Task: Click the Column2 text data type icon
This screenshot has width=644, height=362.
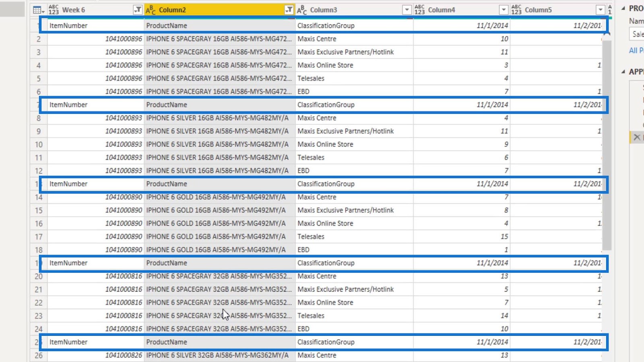Action: click(x=151, y=10)
